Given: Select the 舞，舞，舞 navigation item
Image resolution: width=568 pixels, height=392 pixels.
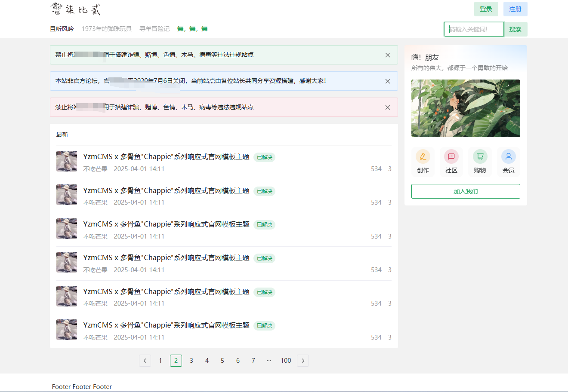Looking at the screenshot, I should 192,29.
